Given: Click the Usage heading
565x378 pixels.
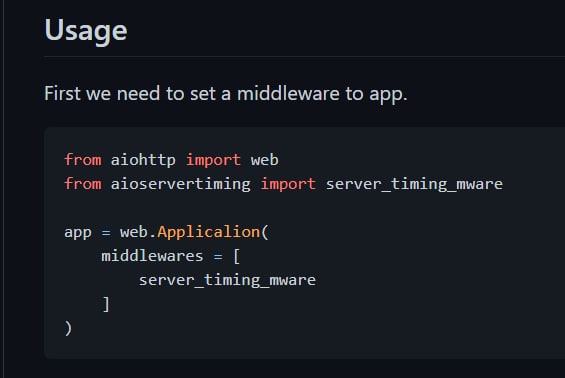Looking at the screenshot, I should pos(86,31).
